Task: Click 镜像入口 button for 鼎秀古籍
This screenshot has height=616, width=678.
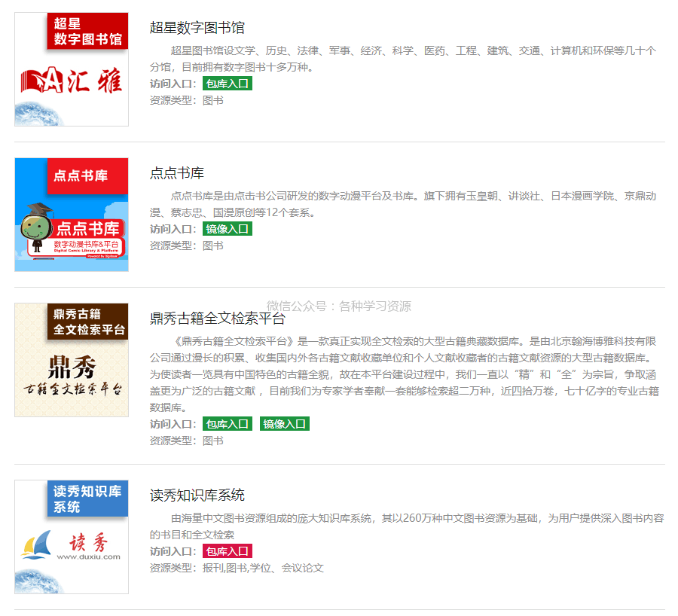Action: pyautogui.click(x=285, y=423)
